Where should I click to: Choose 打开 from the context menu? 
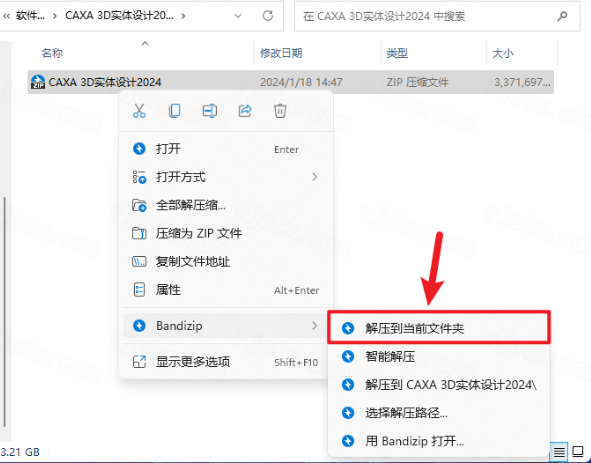pyautogui.click(x=226, y=149)
